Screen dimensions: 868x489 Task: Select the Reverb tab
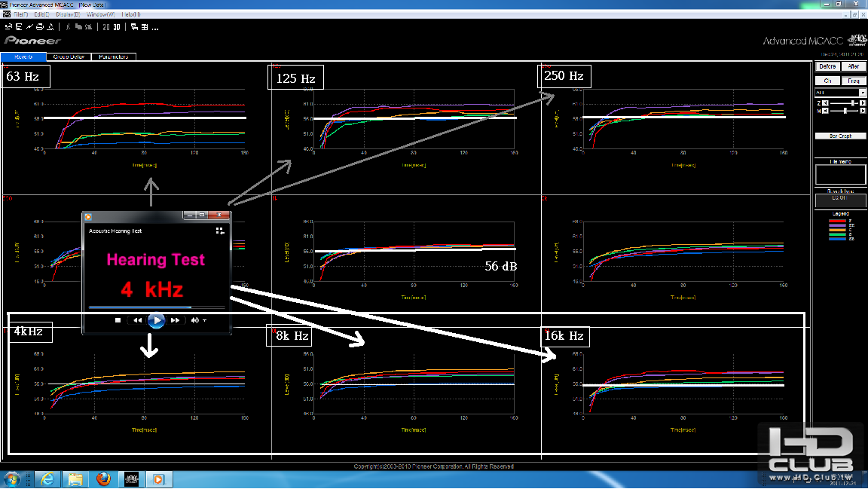(x=24, y=57)
